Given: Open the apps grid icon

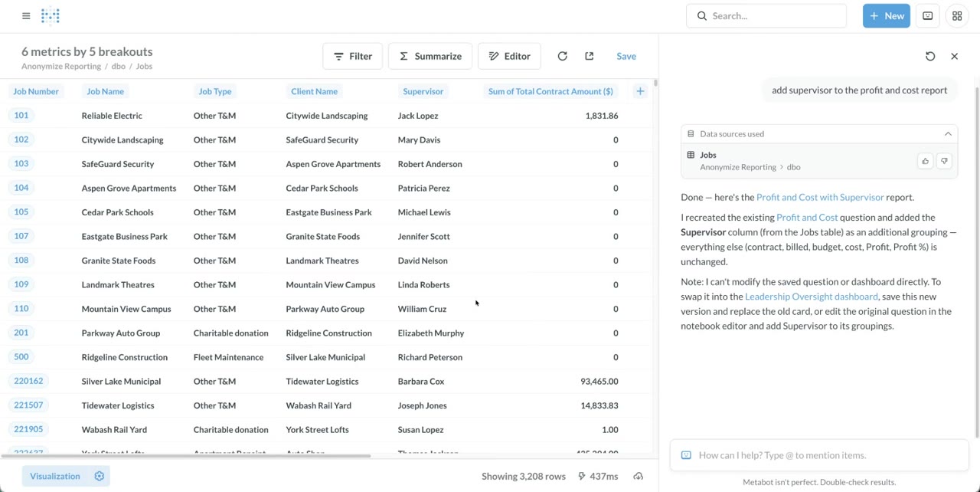Looking at the screenshot, I should [x=957, y=15].
